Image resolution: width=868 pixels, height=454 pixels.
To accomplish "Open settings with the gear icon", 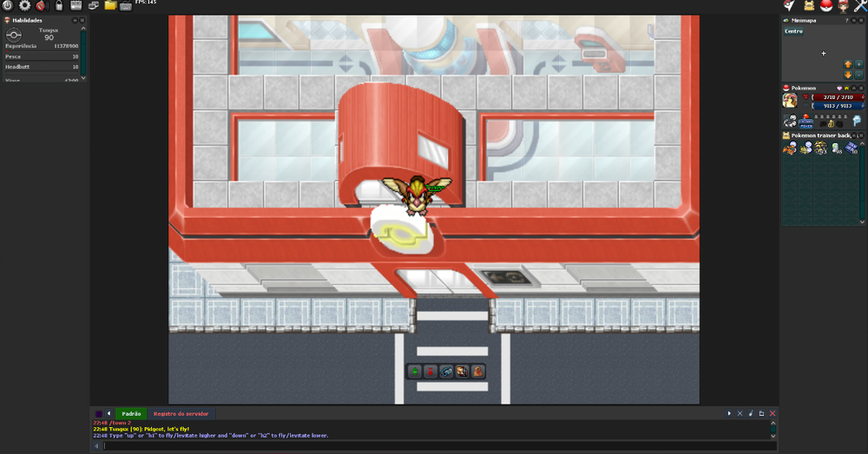I will point(24,5).
